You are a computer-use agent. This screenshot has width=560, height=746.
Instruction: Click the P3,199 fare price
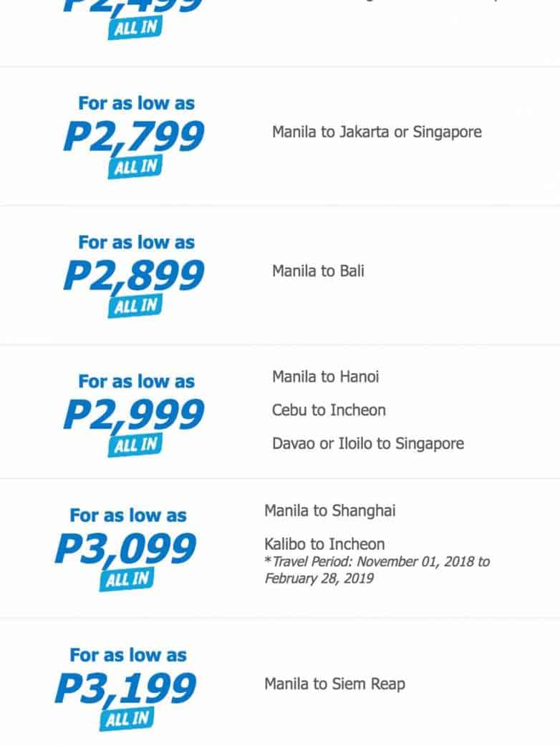pos(126,689)
